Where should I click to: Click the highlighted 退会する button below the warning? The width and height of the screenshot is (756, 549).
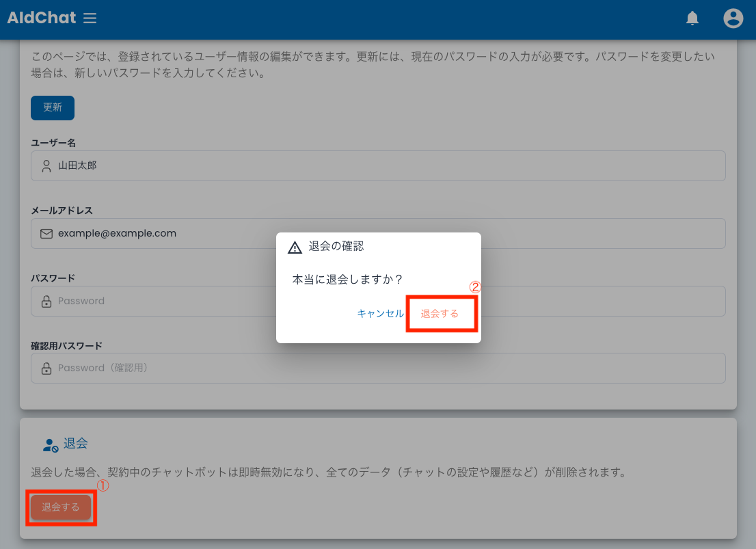tap(61, 507)
